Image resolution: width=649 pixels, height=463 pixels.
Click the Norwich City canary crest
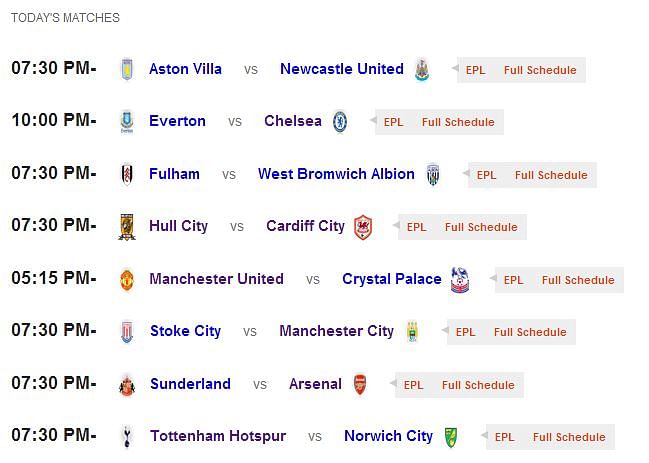click(x=451, y=437)
